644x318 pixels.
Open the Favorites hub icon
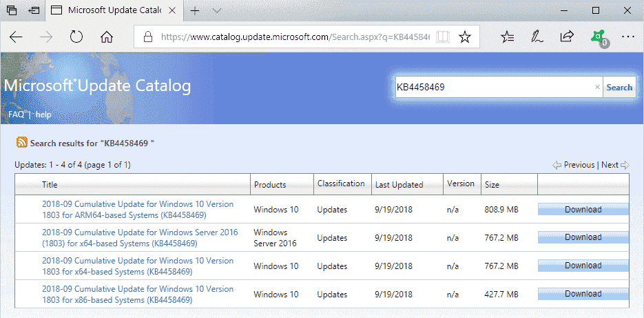(x=507, y=37)
